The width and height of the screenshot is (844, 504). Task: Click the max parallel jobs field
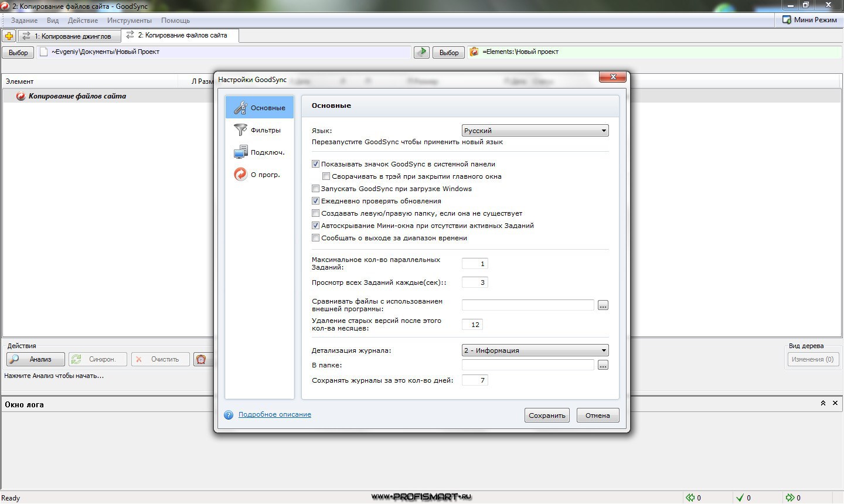(x=475, y=264)
